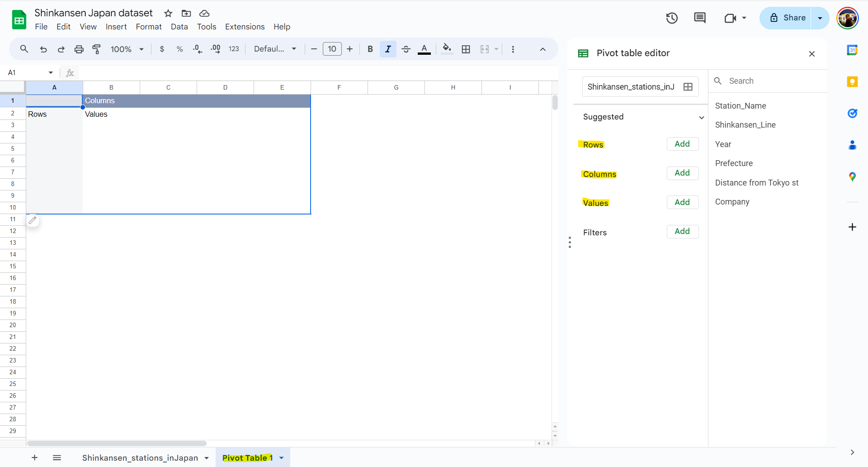The image size is (868, 467).
Task: Open the Data menu
Action: click(179, 27)
